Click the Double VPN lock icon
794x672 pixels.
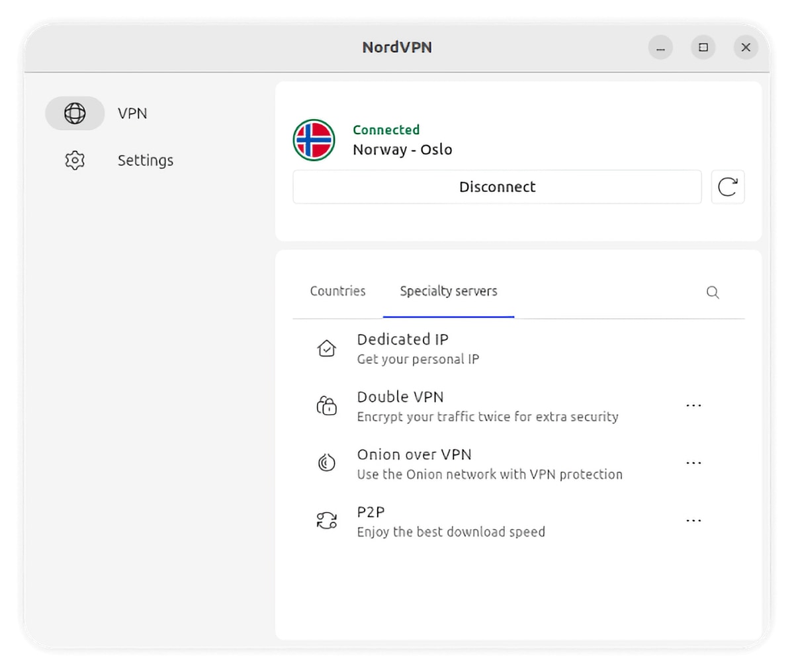pos(327,405)
